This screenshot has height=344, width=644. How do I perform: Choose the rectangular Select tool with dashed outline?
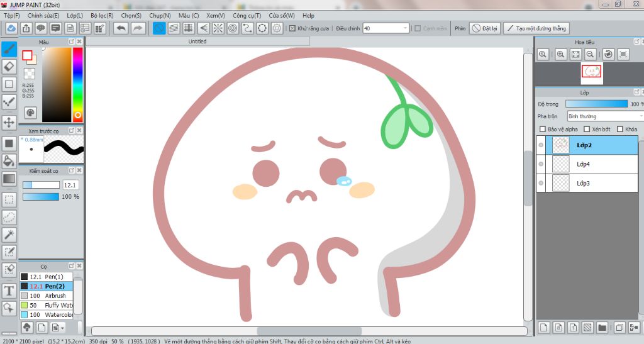9,199
